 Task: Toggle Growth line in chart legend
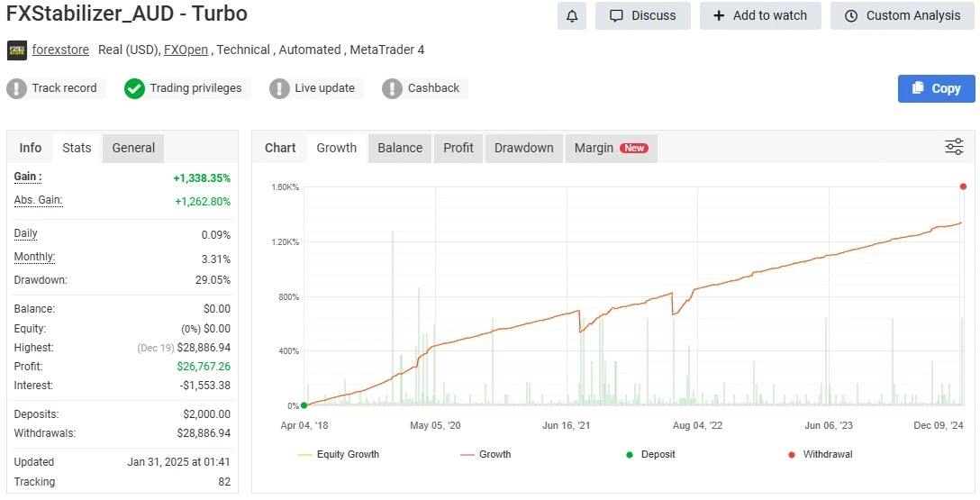[485, 455]
